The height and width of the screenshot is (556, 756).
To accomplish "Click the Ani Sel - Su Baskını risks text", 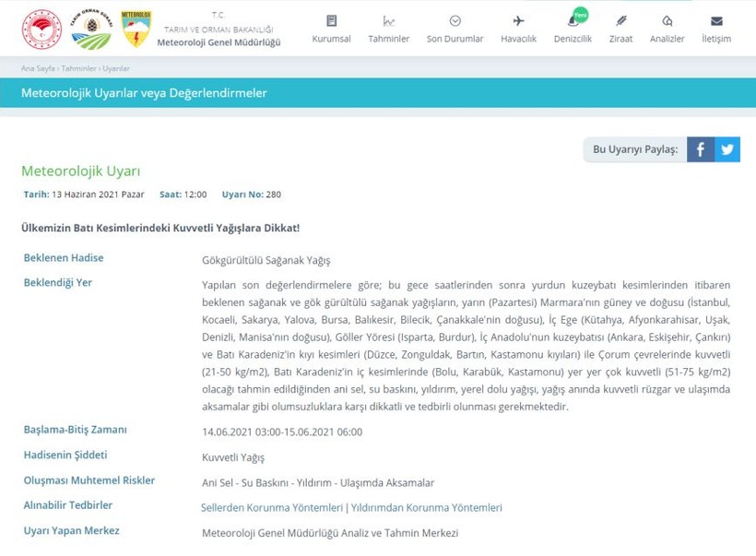I will pos(318,483).
